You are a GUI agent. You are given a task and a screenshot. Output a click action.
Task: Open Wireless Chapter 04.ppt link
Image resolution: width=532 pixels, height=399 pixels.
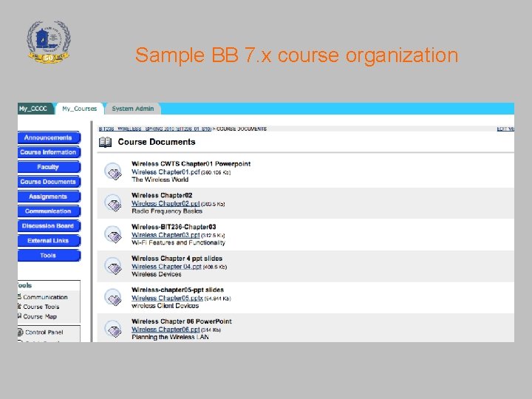[x=166, y=267]
